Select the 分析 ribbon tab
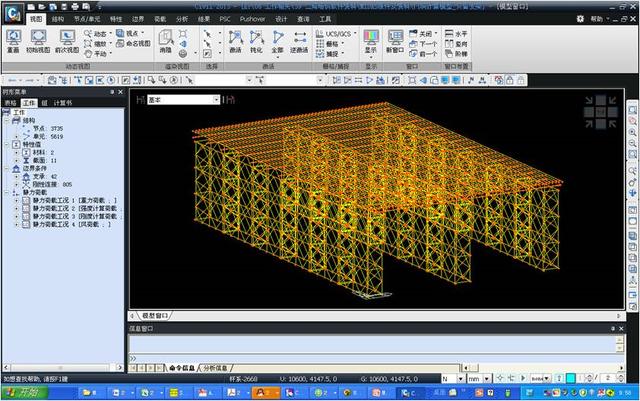Screen dimensions: 640x401 pyautogui.click(x=182, y=19)
